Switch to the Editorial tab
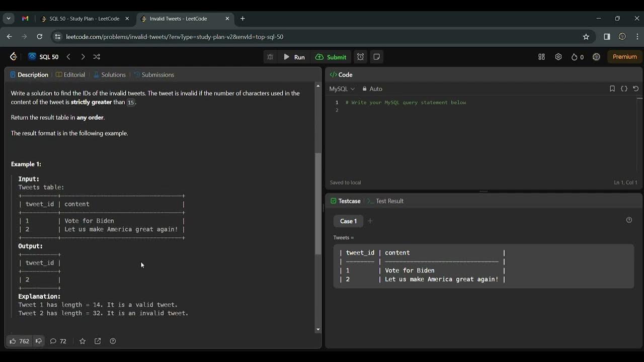The width and height of the screenshot is (644, 362). (x=70, y=74)
